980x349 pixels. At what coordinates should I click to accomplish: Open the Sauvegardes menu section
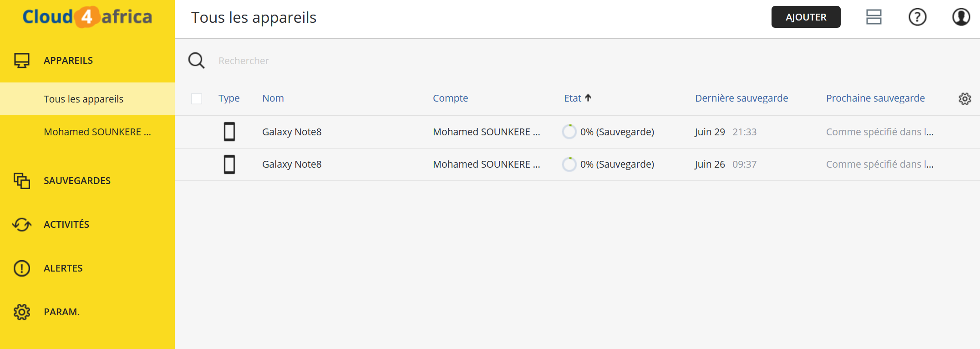coord(77,181)
